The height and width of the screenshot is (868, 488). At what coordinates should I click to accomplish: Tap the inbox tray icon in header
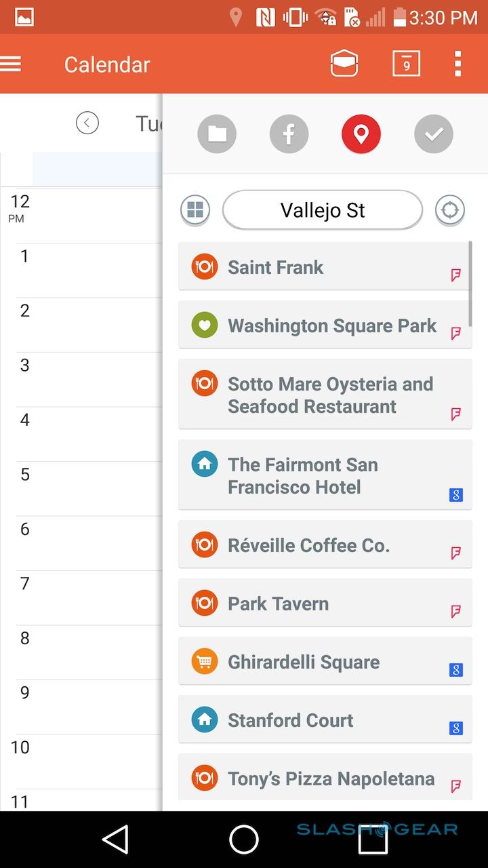coord(344,64)
